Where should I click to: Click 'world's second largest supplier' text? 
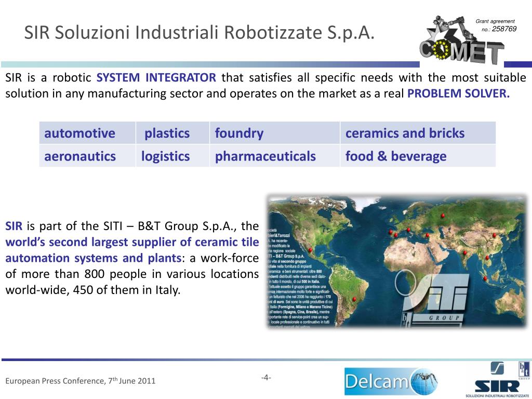[91, 242]
